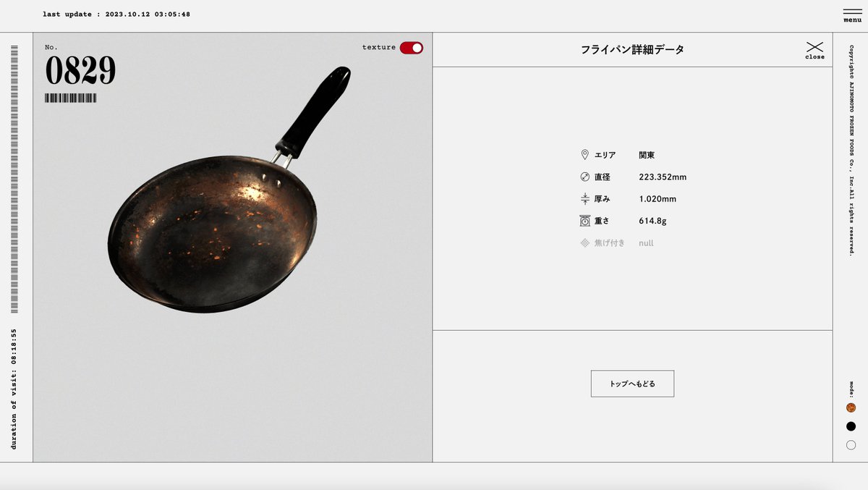Image resolution: width=868 pixels, height=490 pixels.
Task: Click the トップへもどる button
Action: point(632,384)
